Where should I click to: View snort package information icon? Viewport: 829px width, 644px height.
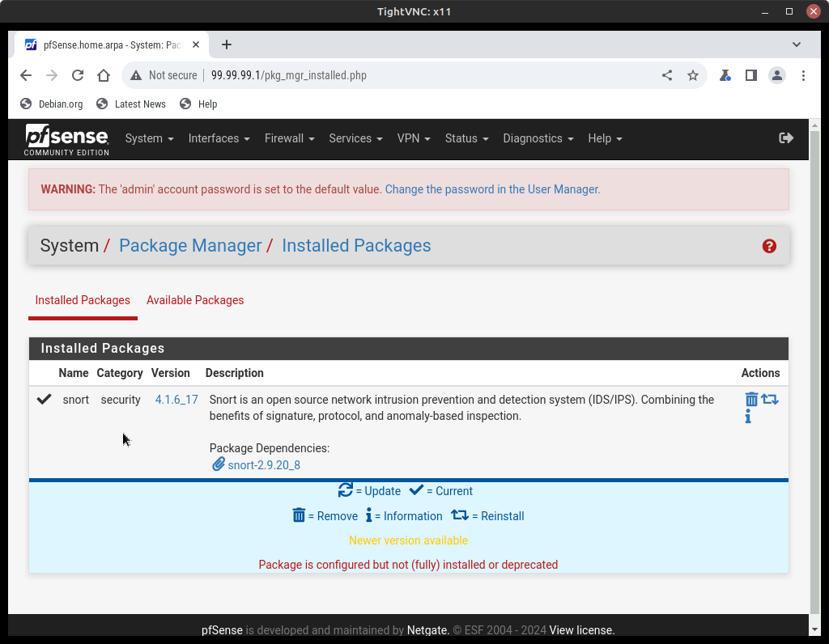pyautogui.click(x=747, y=417)
